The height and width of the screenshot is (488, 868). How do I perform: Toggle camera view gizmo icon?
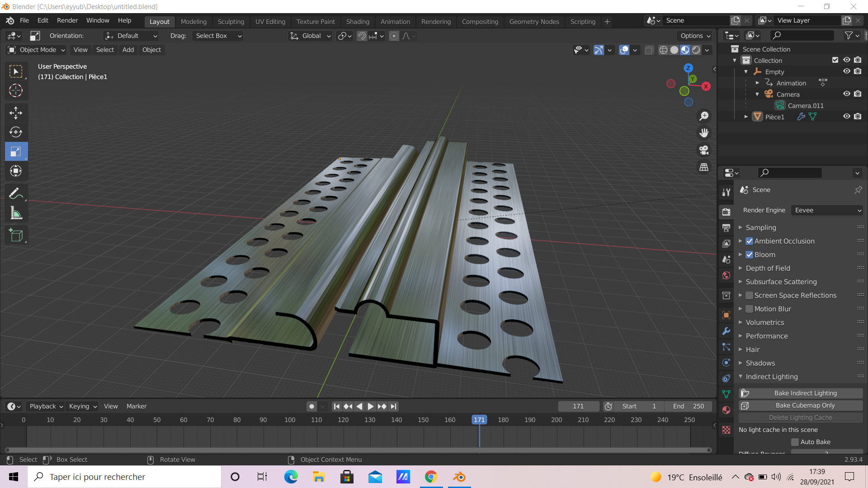pyautogui.click(x=704, y=150)
